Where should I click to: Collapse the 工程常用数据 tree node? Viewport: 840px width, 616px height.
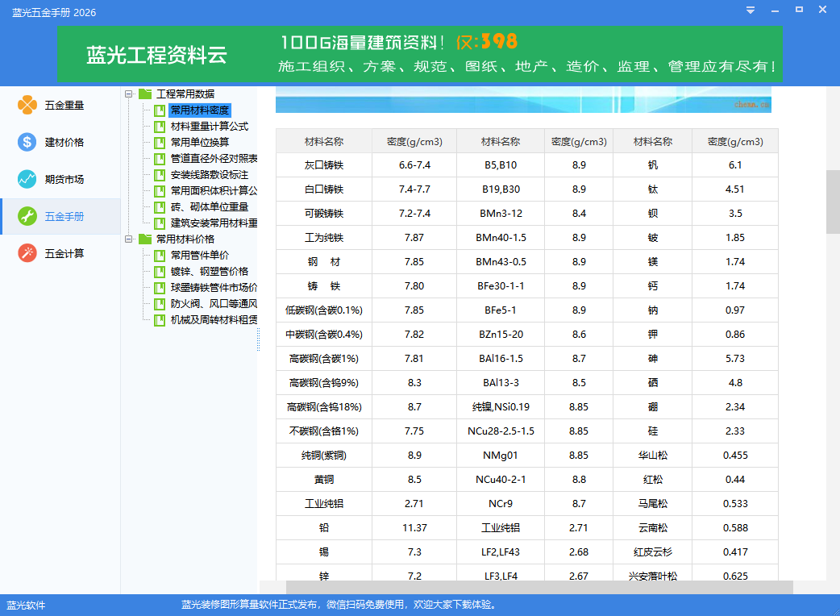[129, 94]
